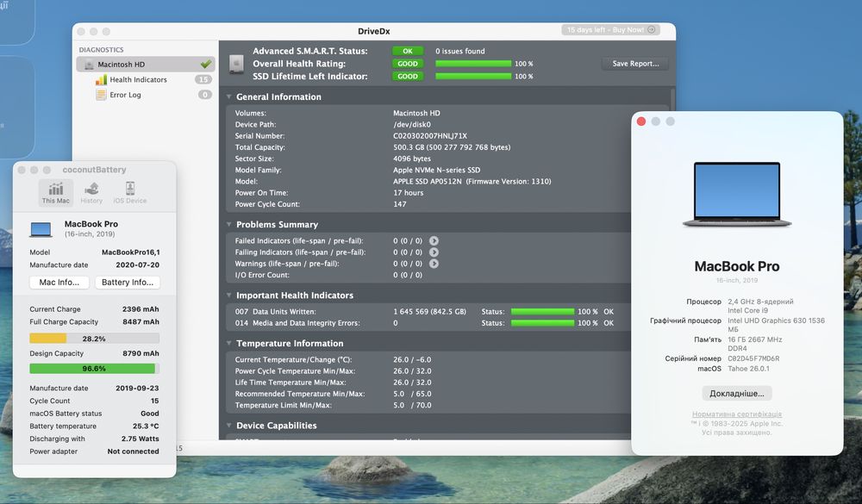
Task: Collapse the Important Health Indicators section
Action: (228, 296)
